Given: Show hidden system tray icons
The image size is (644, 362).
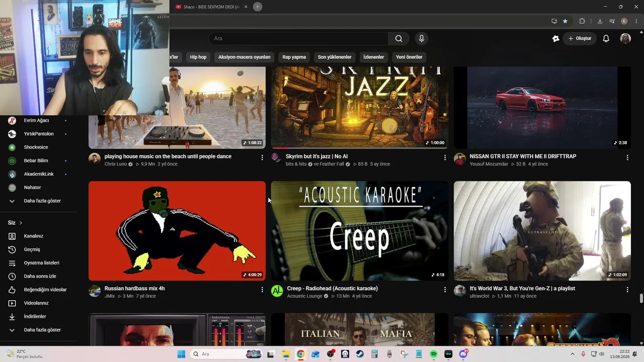Looking at the screenshot, I should point(573,354).
